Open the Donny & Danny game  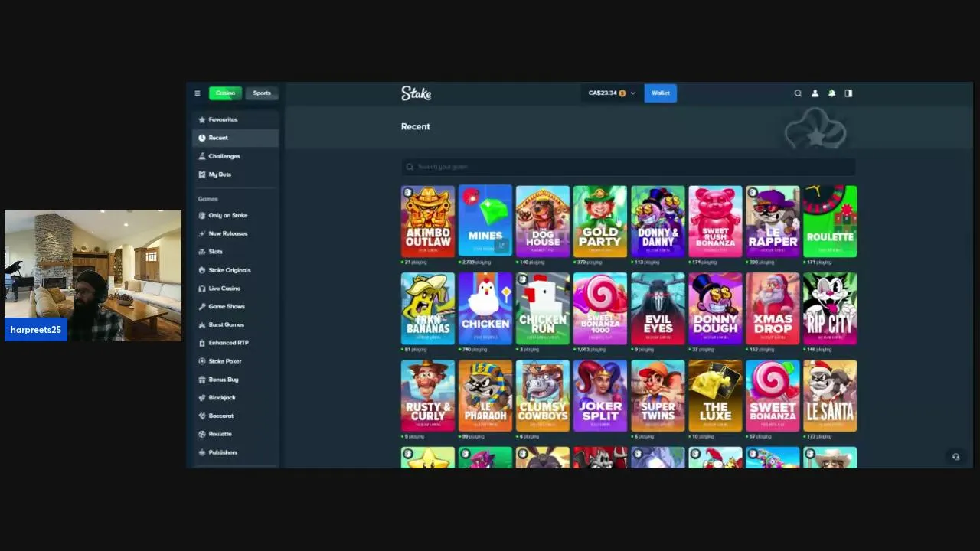click(x=658, y=221)
